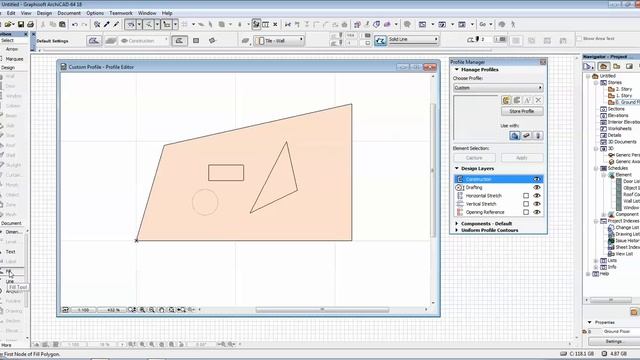
Task: Open the Edit menu
Action: click(11, 13)
